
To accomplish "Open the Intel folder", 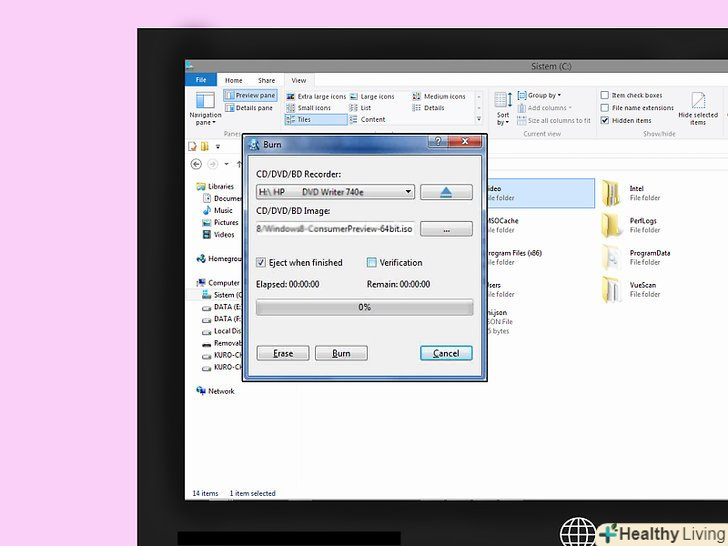I will pos(630,193).
